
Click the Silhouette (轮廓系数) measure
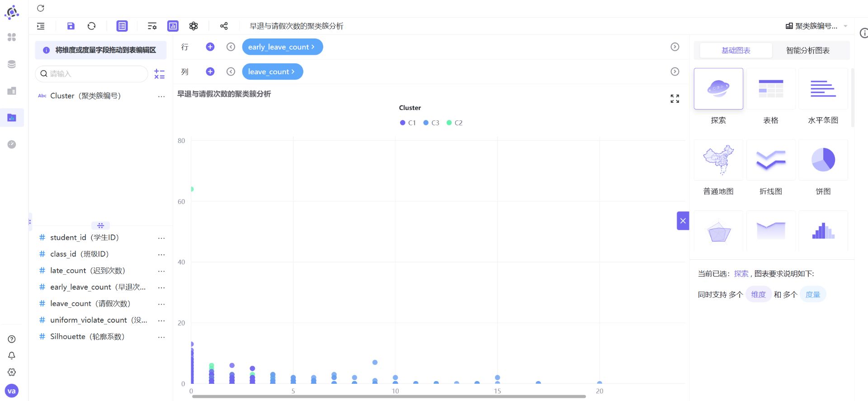pyautogui.click(x=87, y=337)
